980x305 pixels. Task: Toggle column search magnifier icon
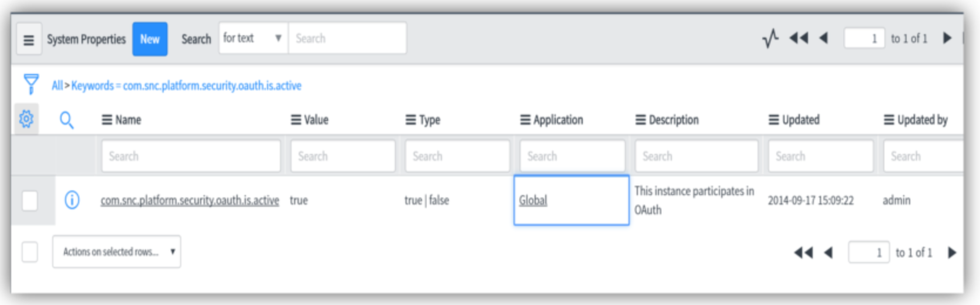[67, 120]
